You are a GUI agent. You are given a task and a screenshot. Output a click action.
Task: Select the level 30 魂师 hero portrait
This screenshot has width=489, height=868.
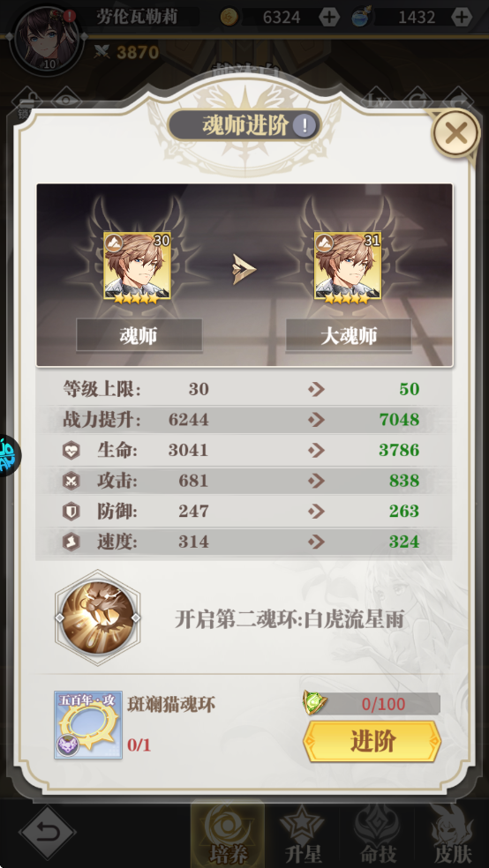coord(138,266)
